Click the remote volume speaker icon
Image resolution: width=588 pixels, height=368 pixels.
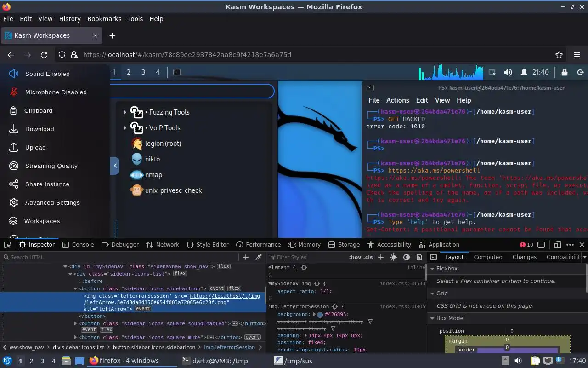click(x=508, y=72)
